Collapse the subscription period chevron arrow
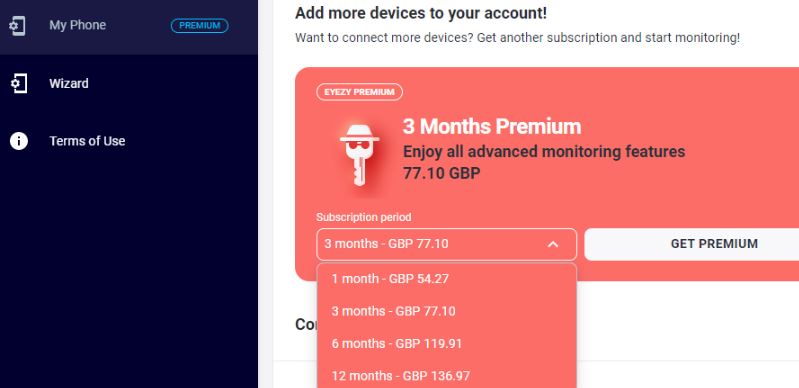Image resolution: width=799 pixels, height=388 pixels. (x=553, y=244)
